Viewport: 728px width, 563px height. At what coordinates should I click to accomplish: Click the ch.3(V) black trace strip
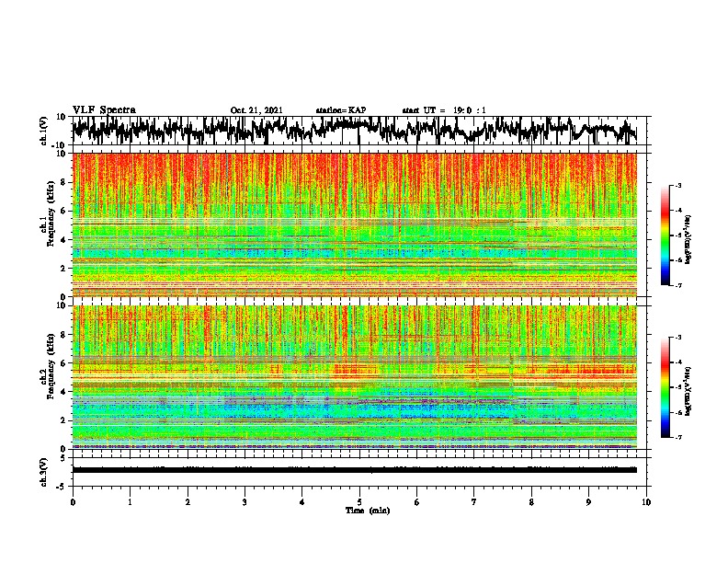[x=354, y=470]
